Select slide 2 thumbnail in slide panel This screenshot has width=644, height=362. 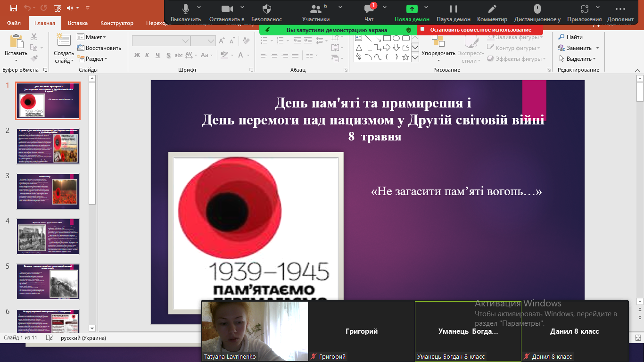48,146
